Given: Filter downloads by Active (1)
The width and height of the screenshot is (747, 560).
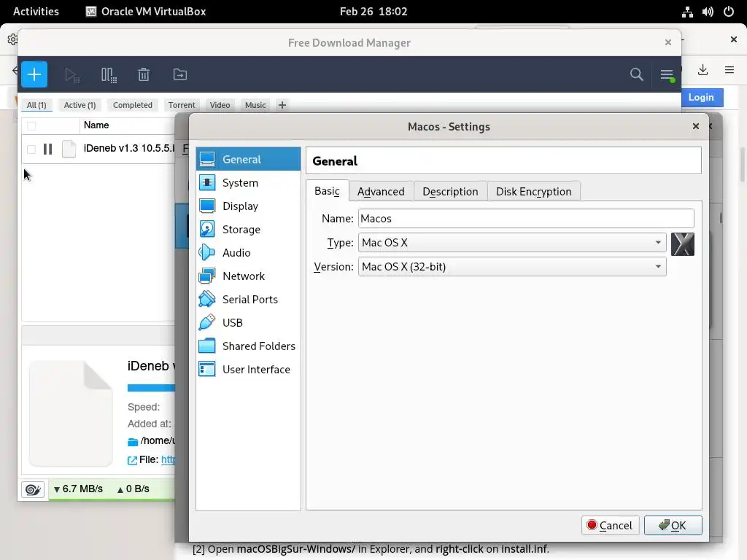Looking at the screenshot, I should [x=80, y=105].
